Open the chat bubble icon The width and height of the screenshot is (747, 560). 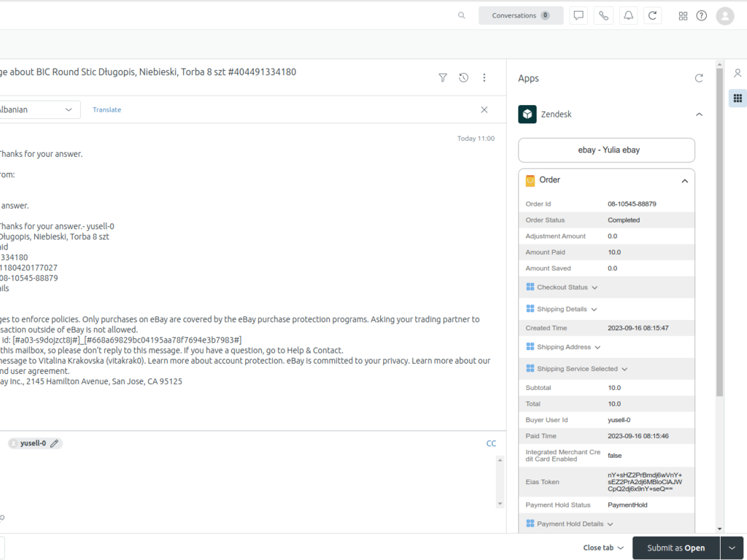pyautogui.click(x=578, y=15)
